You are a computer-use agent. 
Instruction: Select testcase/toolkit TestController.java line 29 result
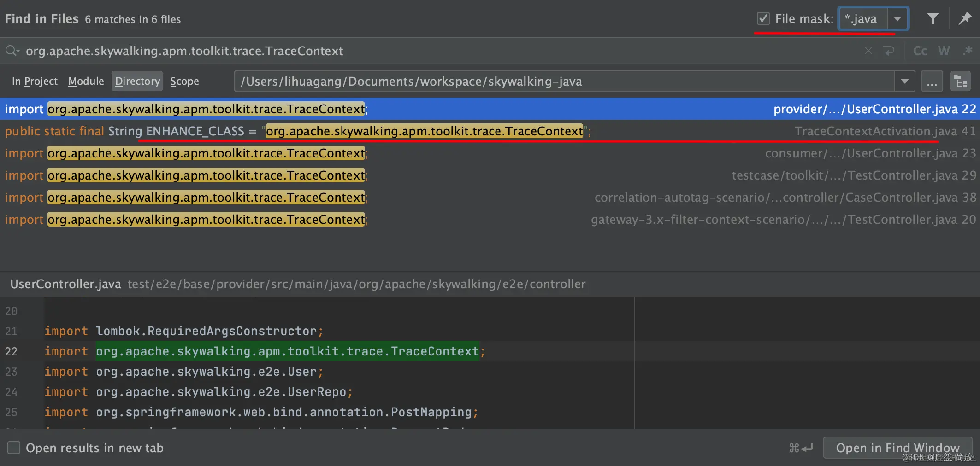click(490, 175)
